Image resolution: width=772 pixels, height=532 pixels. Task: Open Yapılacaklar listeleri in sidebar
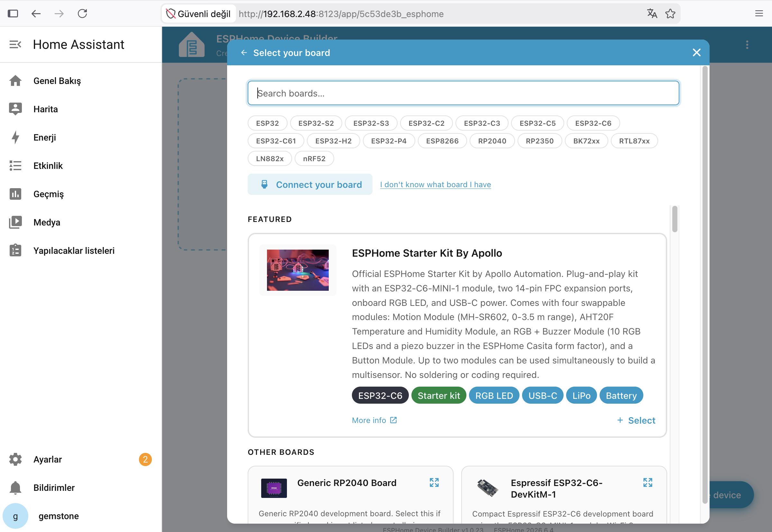tap(81, 251)
